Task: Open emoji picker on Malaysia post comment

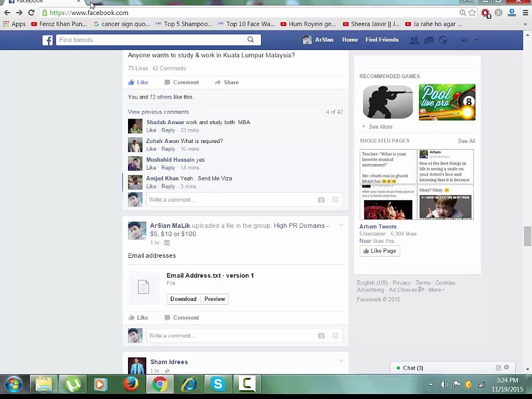Action: [x=336, y=200]
